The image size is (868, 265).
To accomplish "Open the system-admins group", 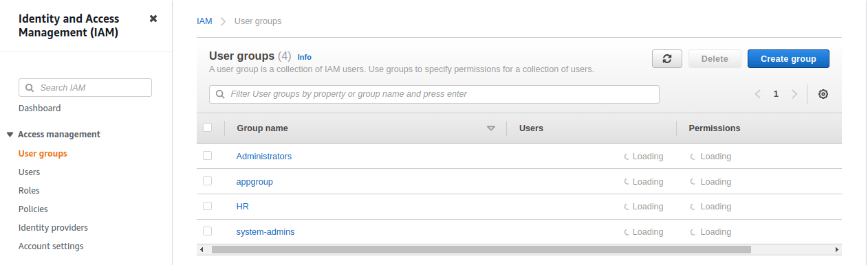I will [265, 232].
